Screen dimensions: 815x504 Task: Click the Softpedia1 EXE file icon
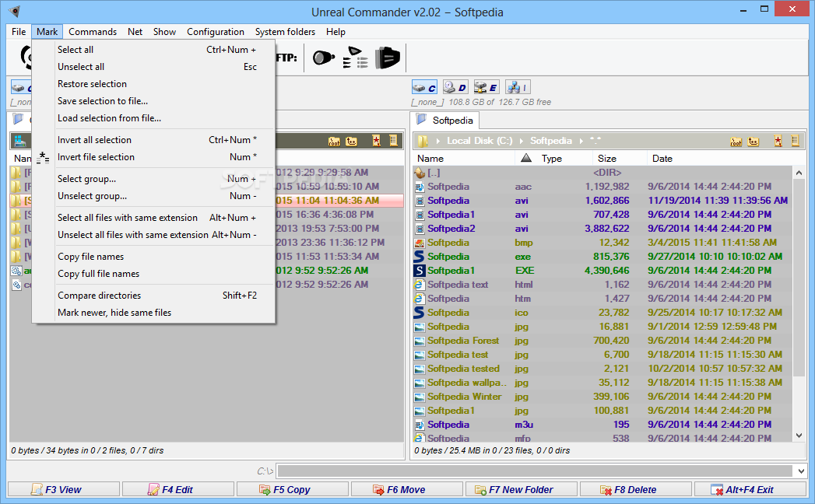tap(419, 271)
